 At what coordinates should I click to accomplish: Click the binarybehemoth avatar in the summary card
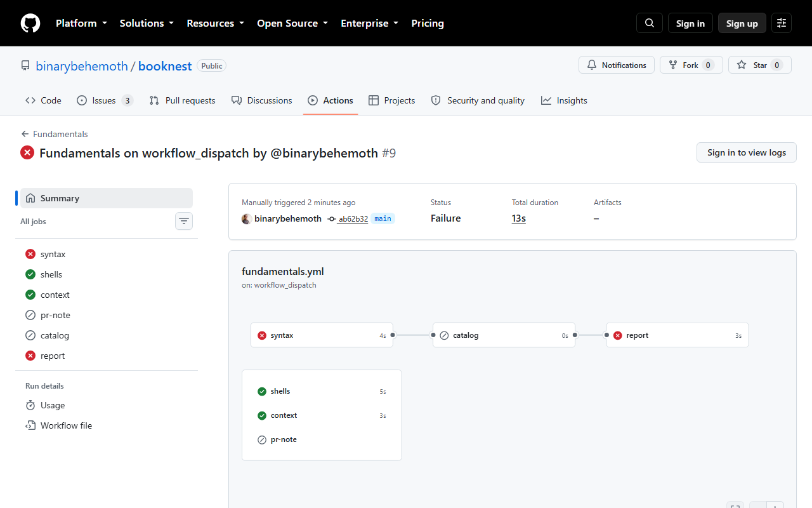click(x=247, y=218)
